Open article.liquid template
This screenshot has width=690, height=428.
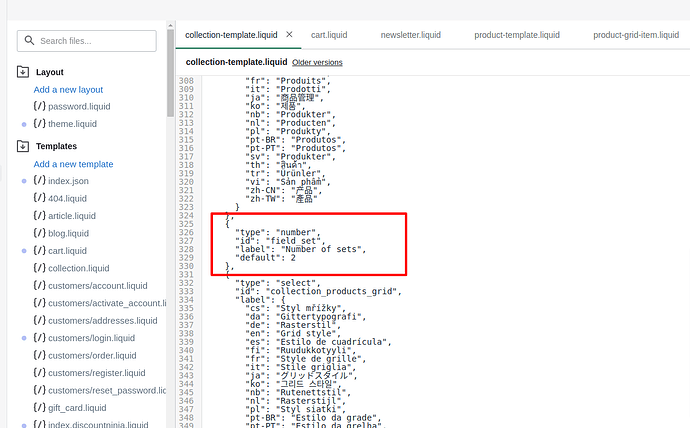tap(72, 216)
